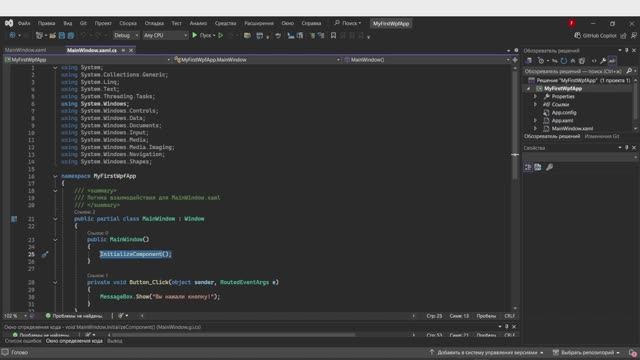This screenshot has height=360, width=640.
Task: Click the alphabetical sort icon in Properties panel
Action: (538, 167)
